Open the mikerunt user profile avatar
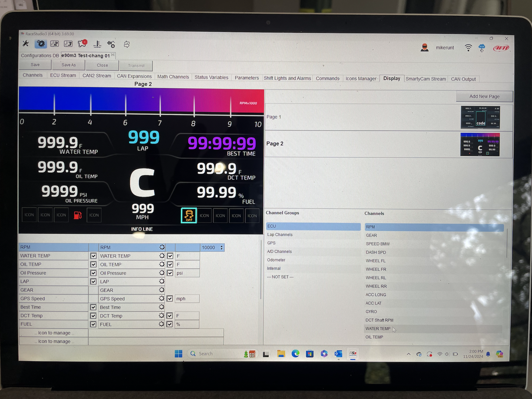This screenshot has width=532, height=399. (425, 47)
